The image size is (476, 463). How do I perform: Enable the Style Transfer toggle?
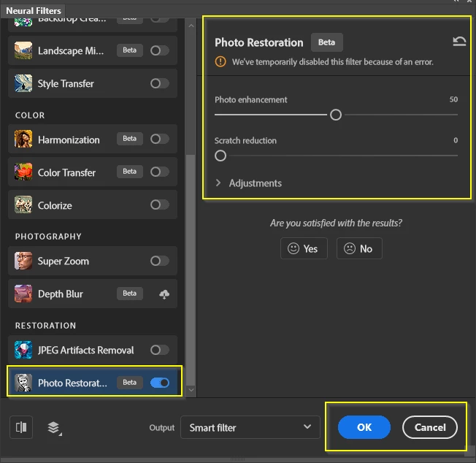160,83
